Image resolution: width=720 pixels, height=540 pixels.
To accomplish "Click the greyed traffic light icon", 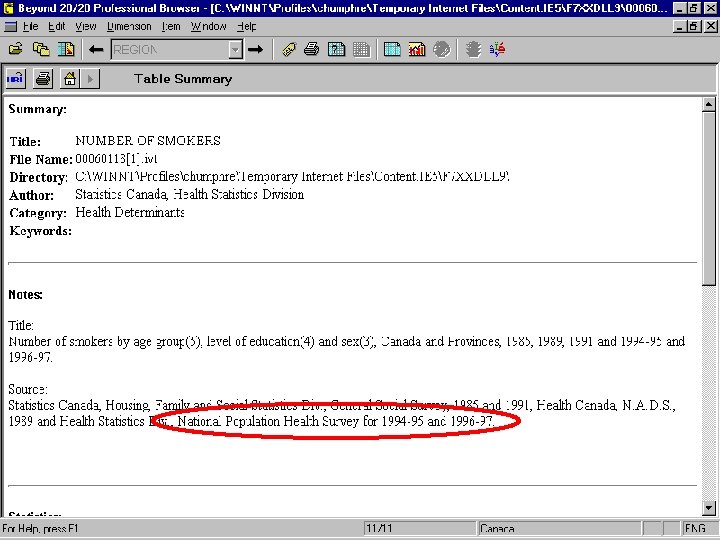I will click(473, 49).
